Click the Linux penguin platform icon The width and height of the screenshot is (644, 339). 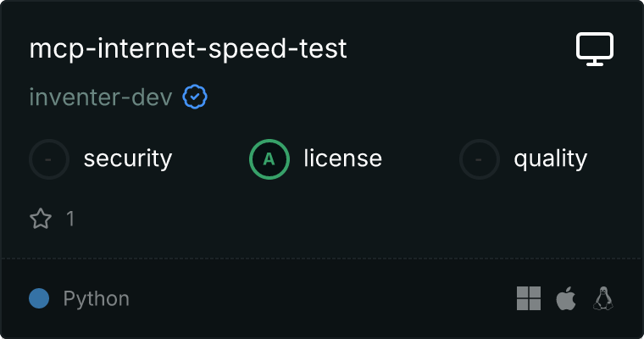point(603,298)
